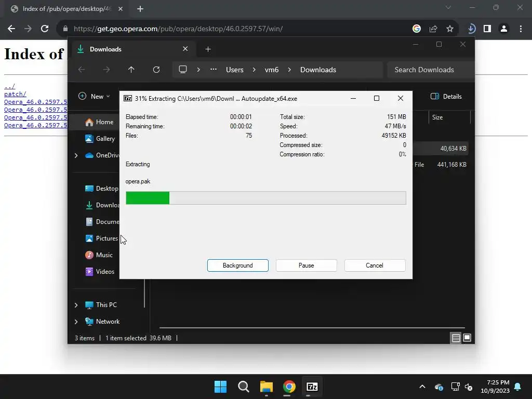Image resolution: width=532 pixels, height=399 pixels.
Task: Reload the Chrome page
Action: click(x=45, y=29)
